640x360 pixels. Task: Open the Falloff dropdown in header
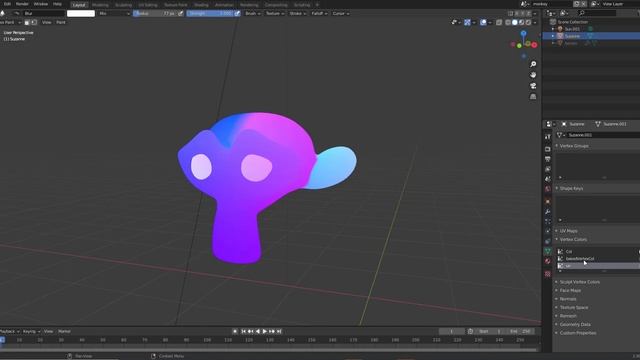point(319,13)
